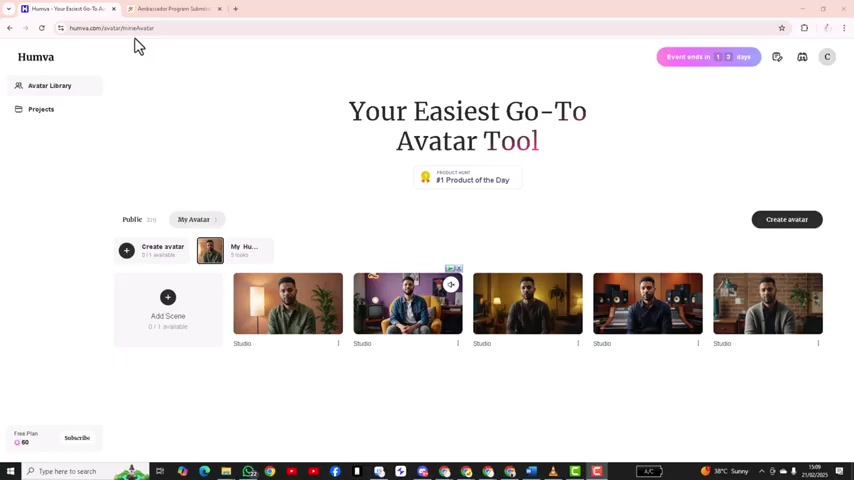Click the Add Scene plus icon

(168, 297)
